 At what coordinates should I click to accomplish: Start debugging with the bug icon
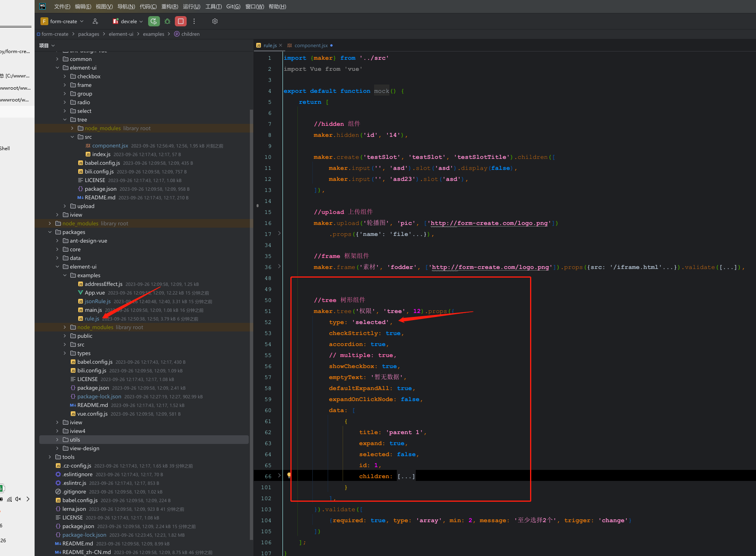(167, 21)
